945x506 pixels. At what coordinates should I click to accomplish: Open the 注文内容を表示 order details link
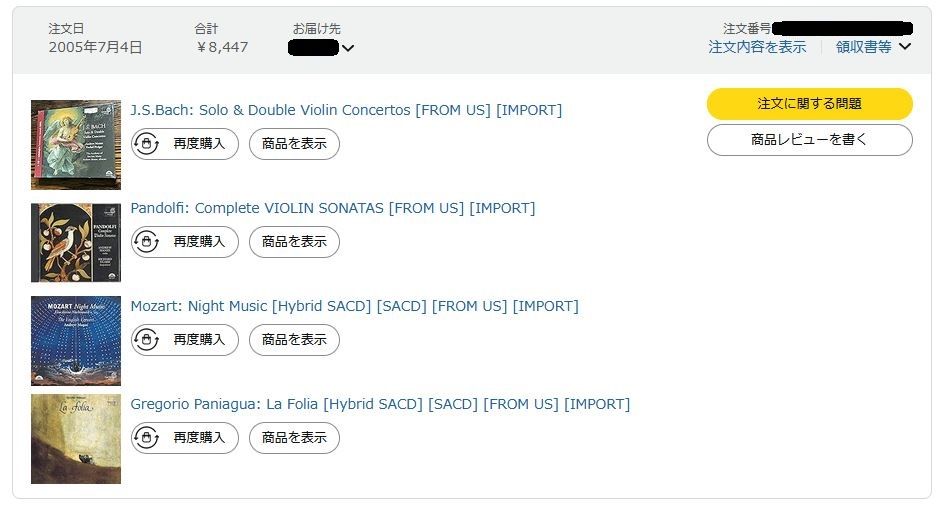pyautogui.click(x=757, y=47)
